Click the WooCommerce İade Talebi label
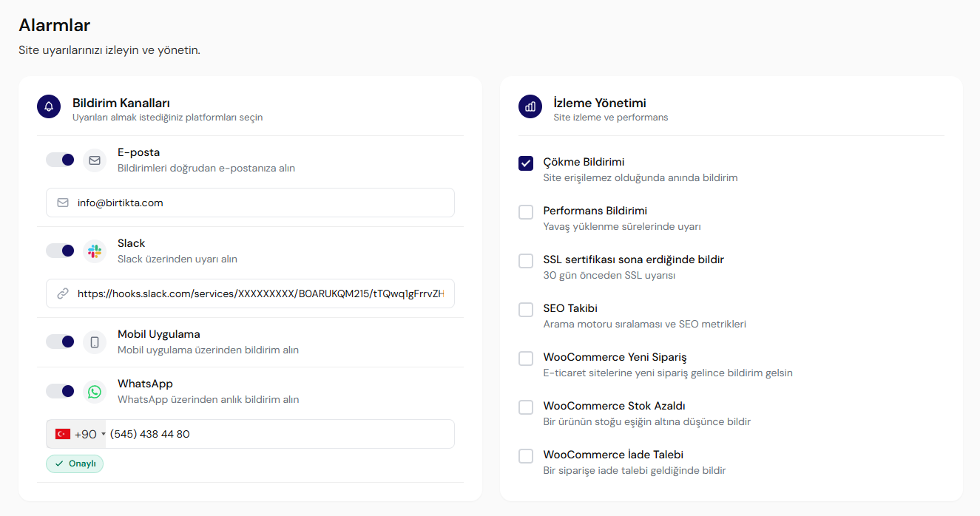 point(613,455)
